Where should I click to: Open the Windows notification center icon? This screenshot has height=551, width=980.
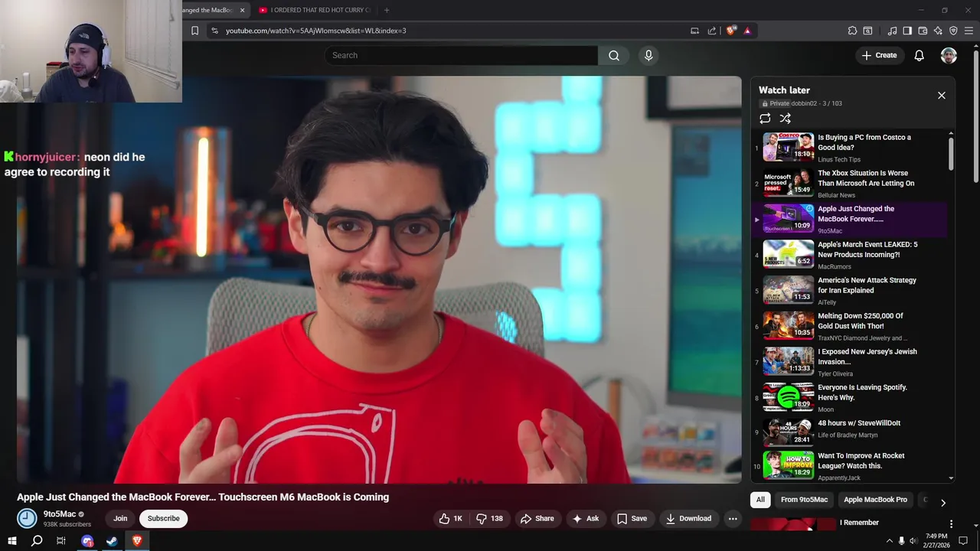pyautogui.click(x=963, y=541)
